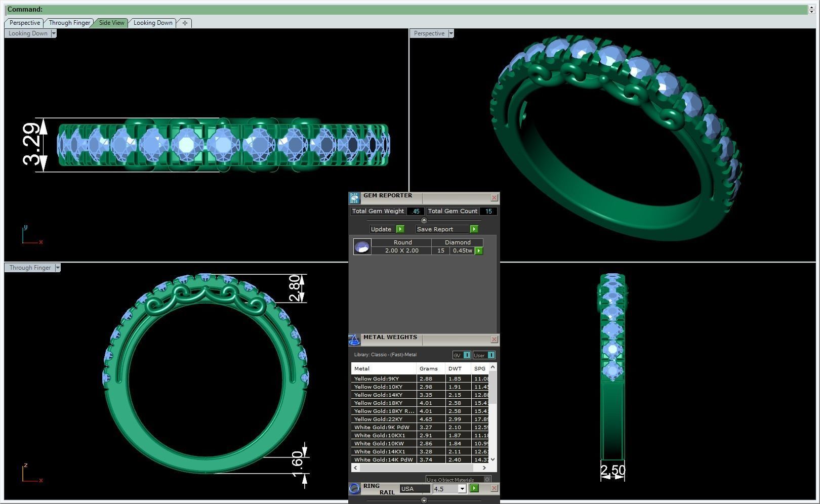Open the ring size 4.5 dropdown

[x=462, y=489]
